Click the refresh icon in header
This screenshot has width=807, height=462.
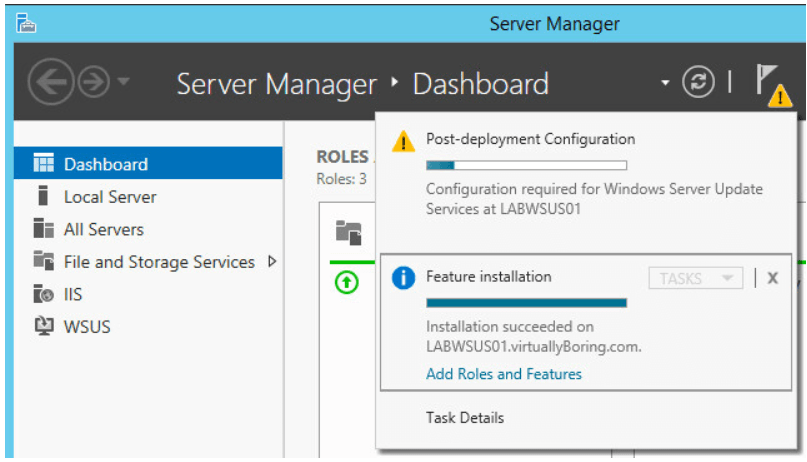point(698,82)
